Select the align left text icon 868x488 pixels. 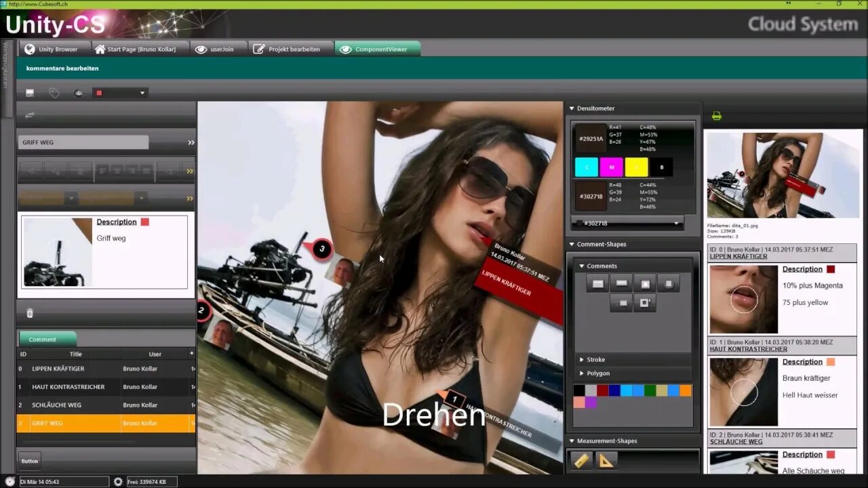(103, 171)
